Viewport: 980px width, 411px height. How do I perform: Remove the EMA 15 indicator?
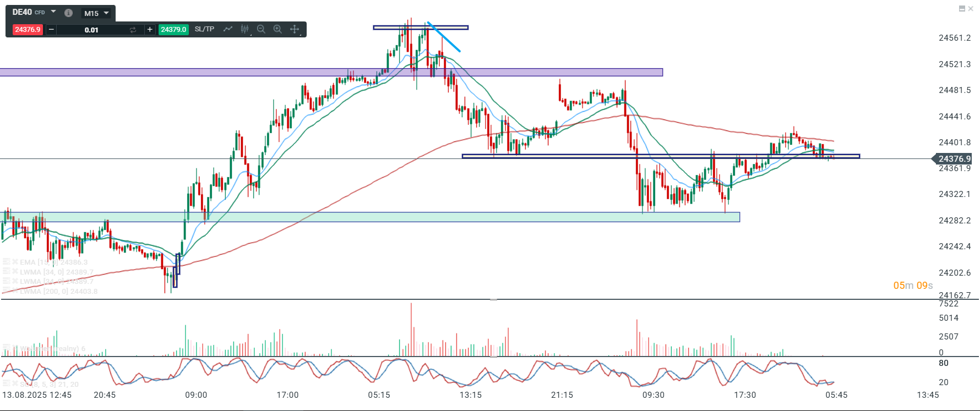(15, 262)
